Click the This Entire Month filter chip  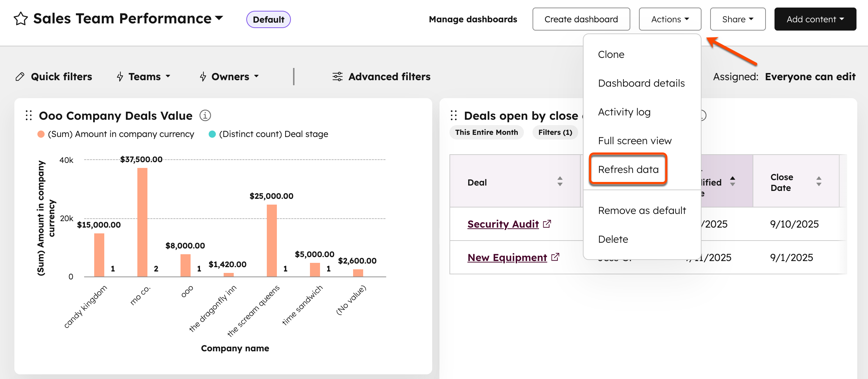tap(486, 132)
